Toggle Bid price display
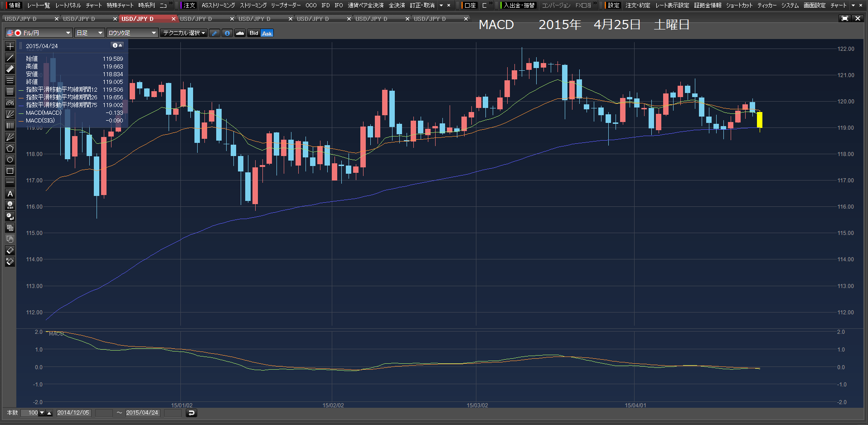Screen dimensions: 868x425 point(254,33)
